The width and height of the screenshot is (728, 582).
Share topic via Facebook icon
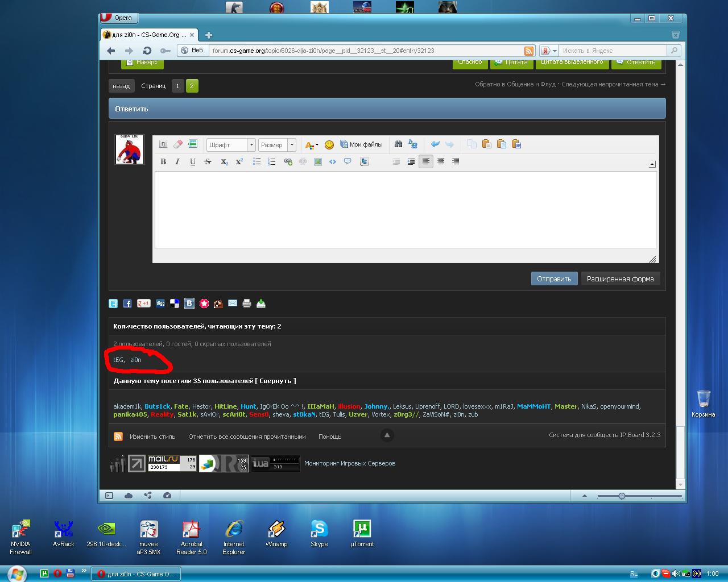pos(127,304)
